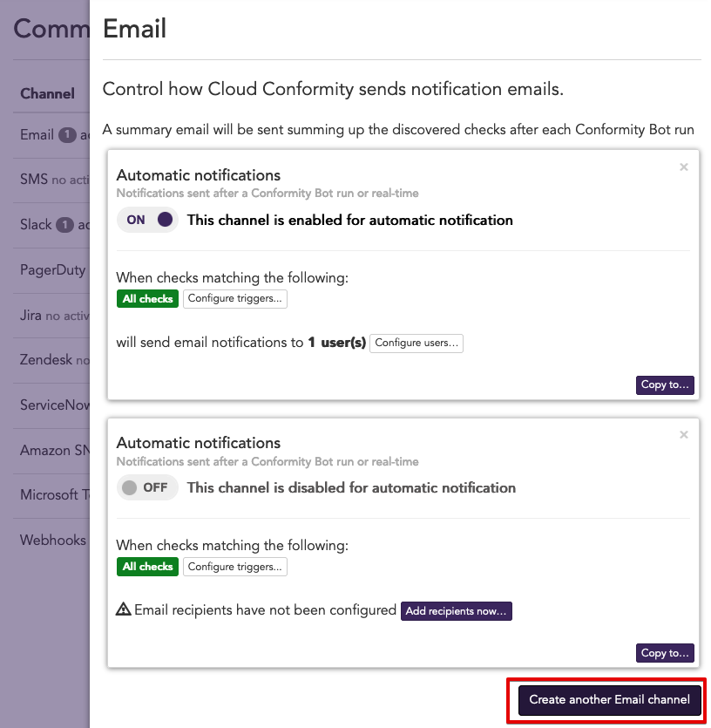The width and height of the screenshot is (711, 728).
Task: Click the Slack active count badge
Action: [64, 225]
